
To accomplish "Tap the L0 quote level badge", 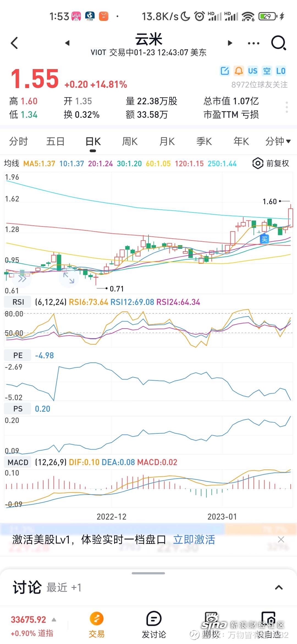I will click(281, 71).
